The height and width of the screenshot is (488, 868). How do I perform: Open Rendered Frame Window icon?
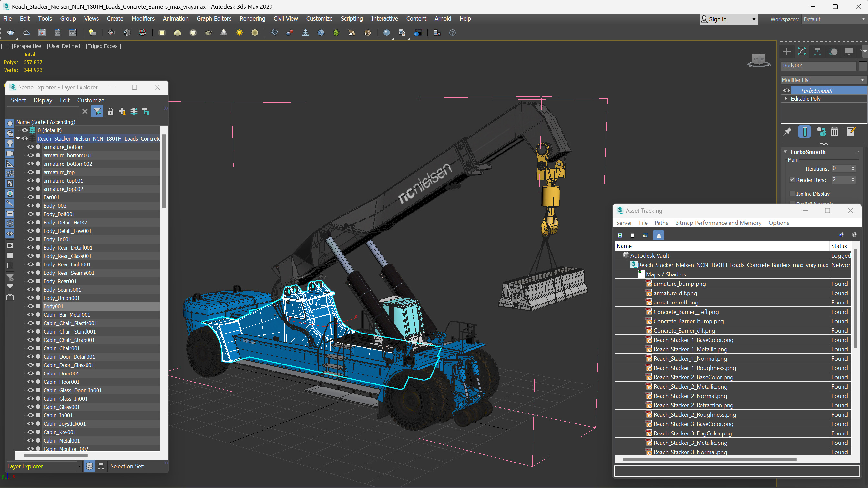coord(42,33)
